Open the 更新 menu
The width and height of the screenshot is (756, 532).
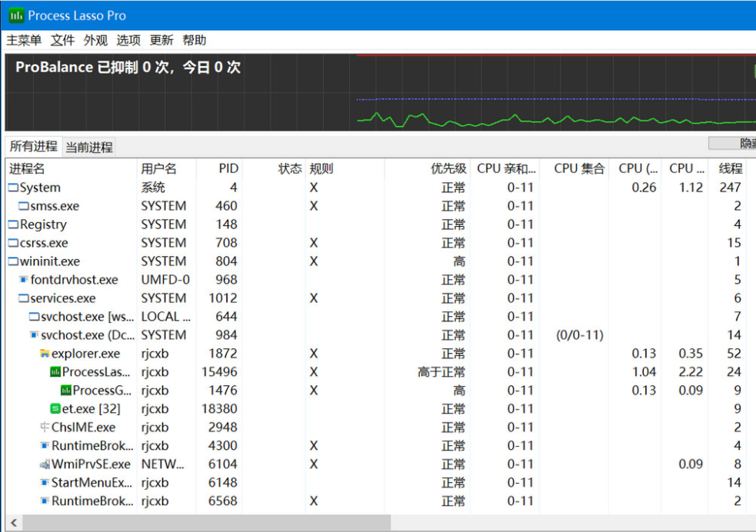click(161, 40)
